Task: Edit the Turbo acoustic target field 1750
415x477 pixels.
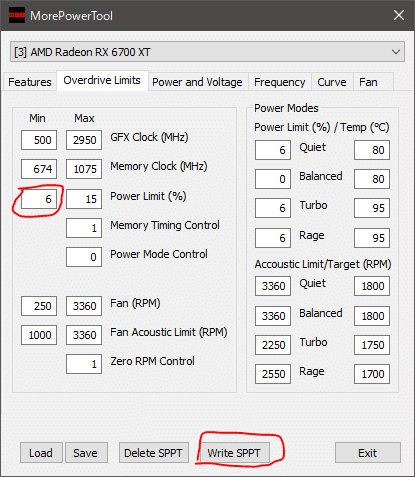Action: click(x=372, y=345)
